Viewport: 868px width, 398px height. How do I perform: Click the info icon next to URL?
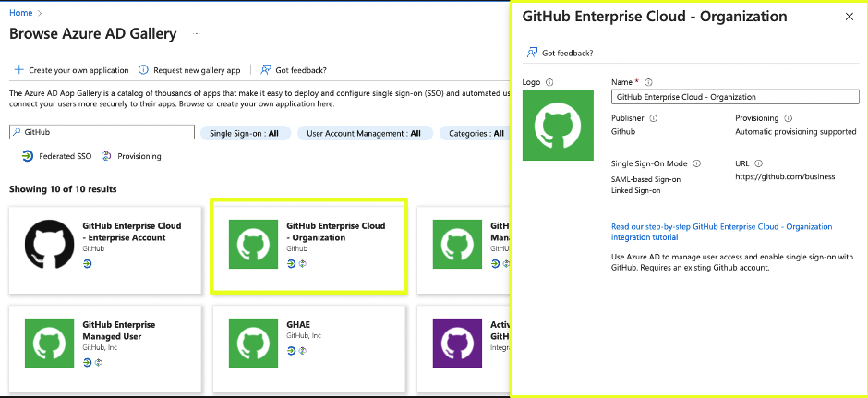click(x=758, y=163)
